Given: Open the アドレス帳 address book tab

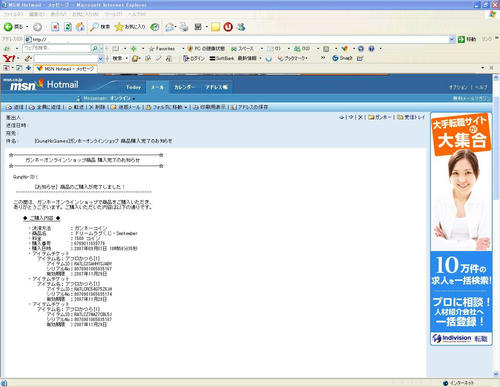Looking at the screenshot, I should click(x=216, y=87).
